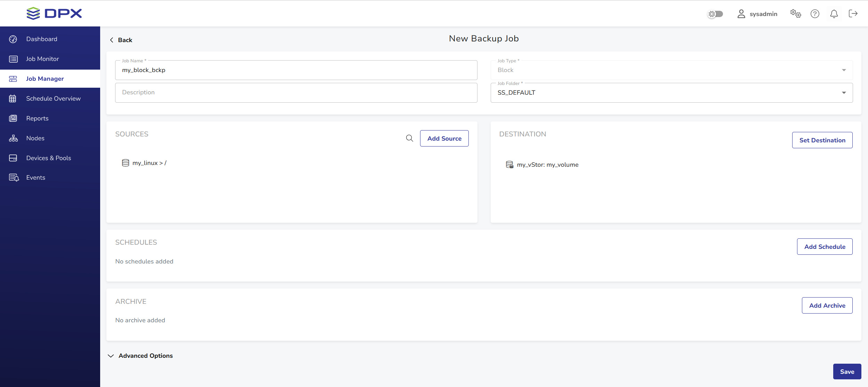Viewport: 868px width, 387px height.
Task: Click the Save button
Action: [847, 372]
